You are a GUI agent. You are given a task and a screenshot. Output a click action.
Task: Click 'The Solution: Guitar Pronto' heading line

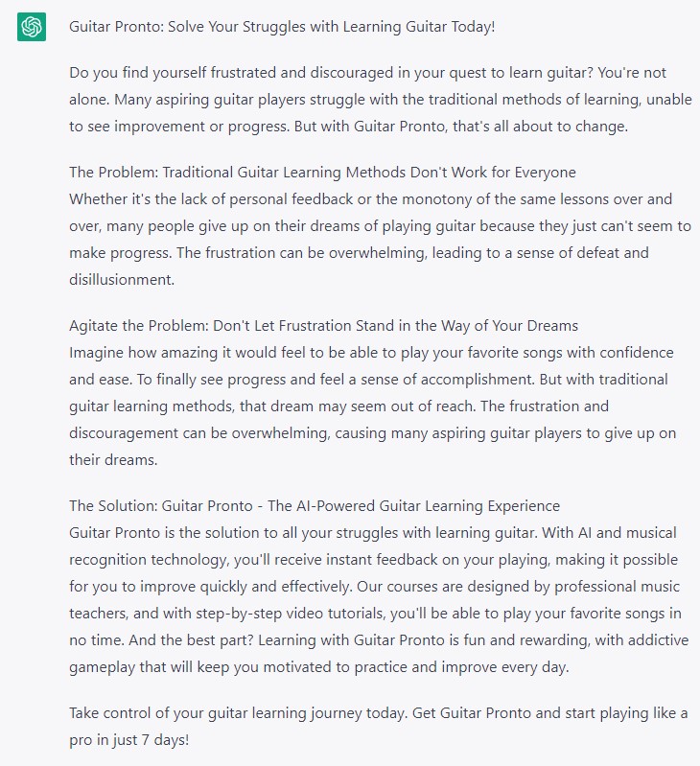click(x=315, y=506)
